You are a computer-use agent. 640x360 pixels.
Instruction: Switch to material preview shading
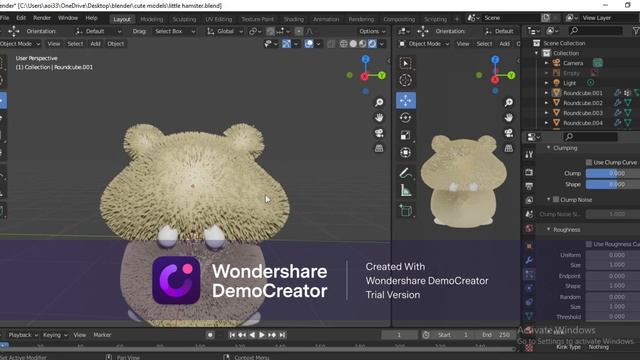click(x=362, y=44)
